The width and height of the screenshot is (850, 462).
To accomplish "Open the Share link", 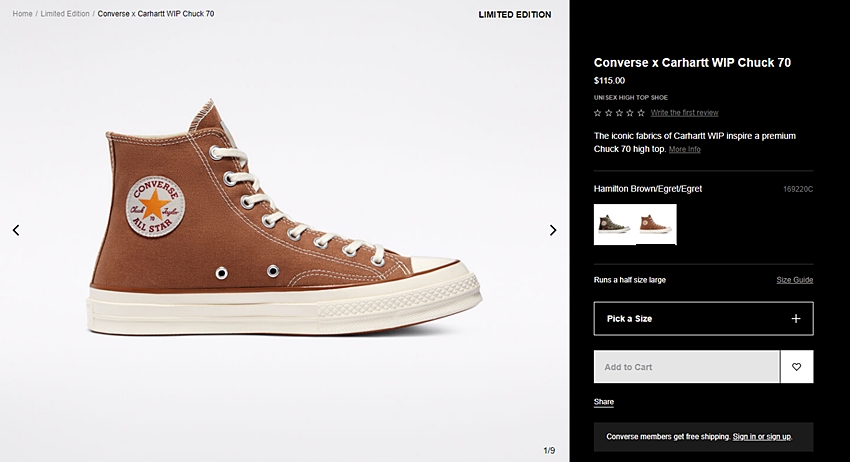I will click(x=603, y=402).
